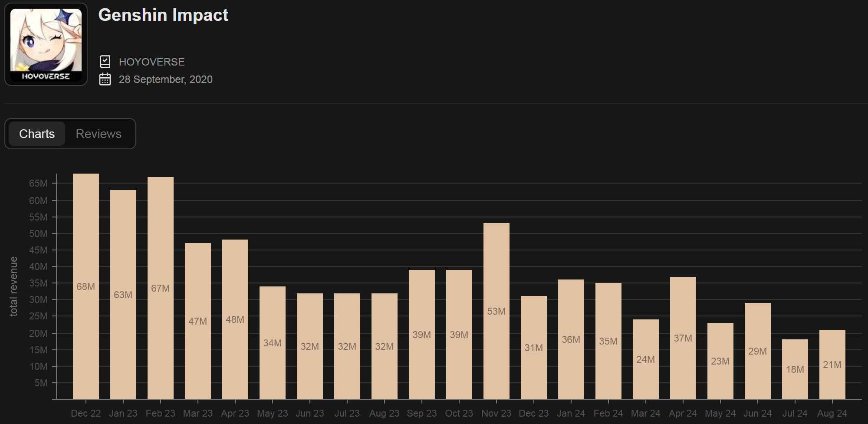Select the Apr 24 bar showing 37M
This screenshot has height=424, width=868.
(x=683, y=338)
